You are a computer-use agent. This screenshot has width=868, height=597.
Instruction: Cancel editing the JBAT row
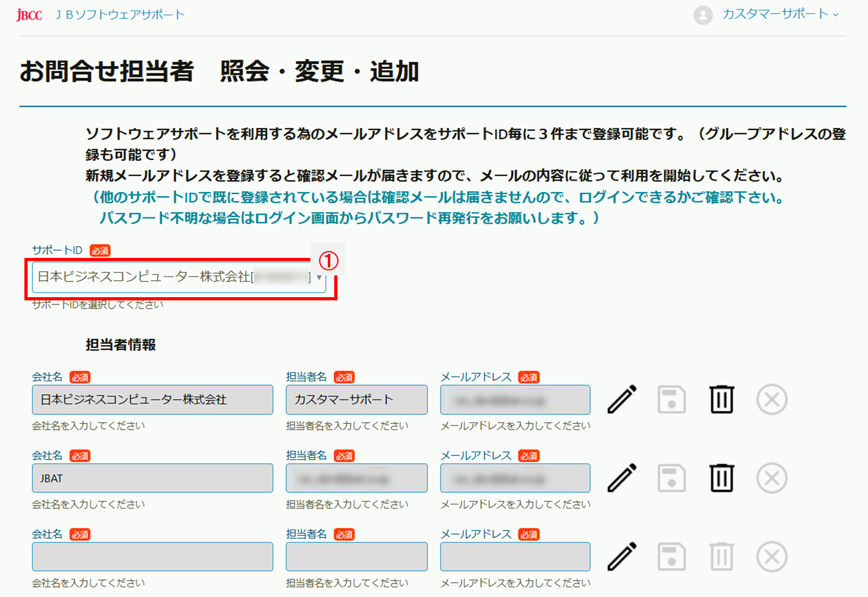(x=772, y=478)
